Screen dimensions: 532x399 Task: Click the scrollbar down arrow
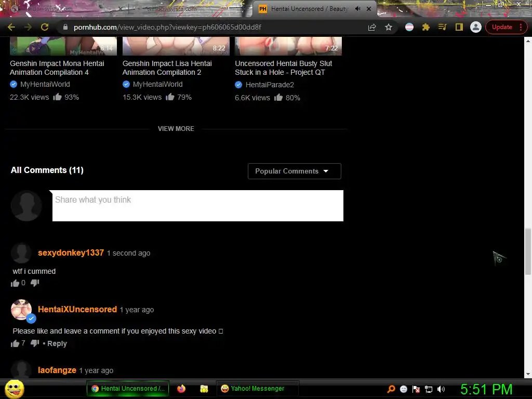(528, 374)
